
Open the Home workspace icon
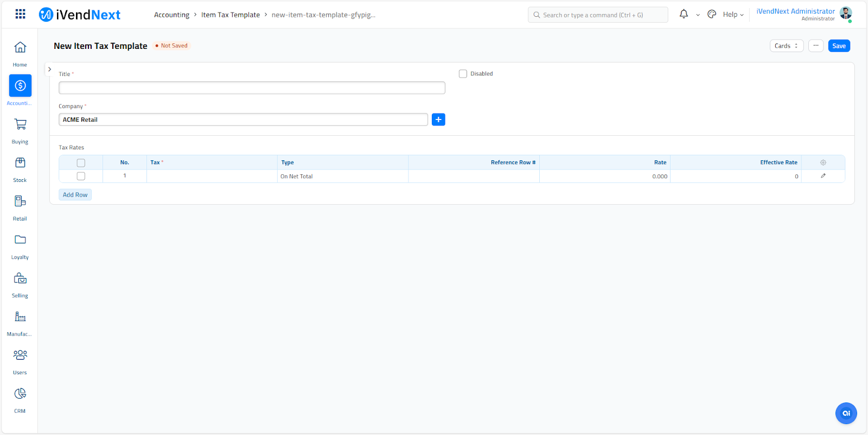click(x=20, y=48)
